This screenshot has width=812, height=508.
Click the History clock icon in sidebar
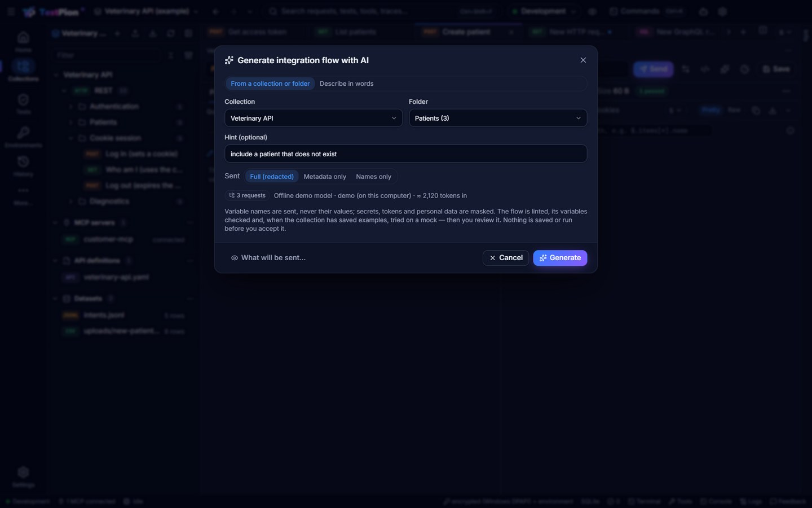coord(23,166)
